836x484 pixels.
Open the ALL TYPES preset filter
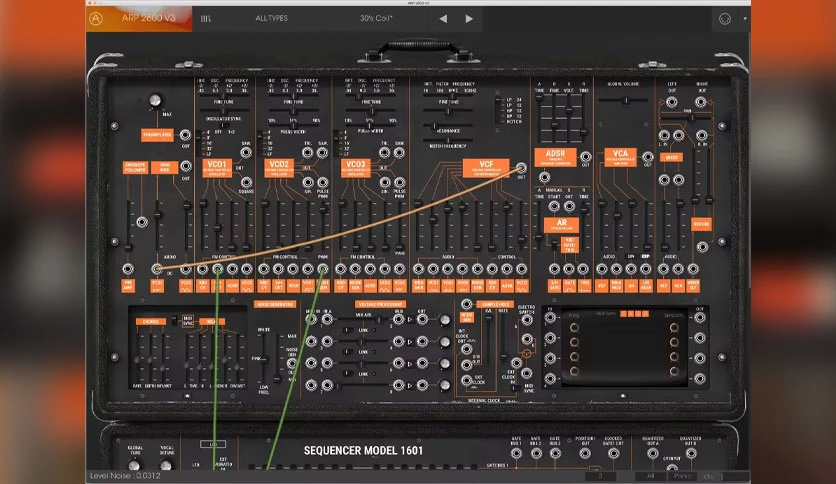271,18
